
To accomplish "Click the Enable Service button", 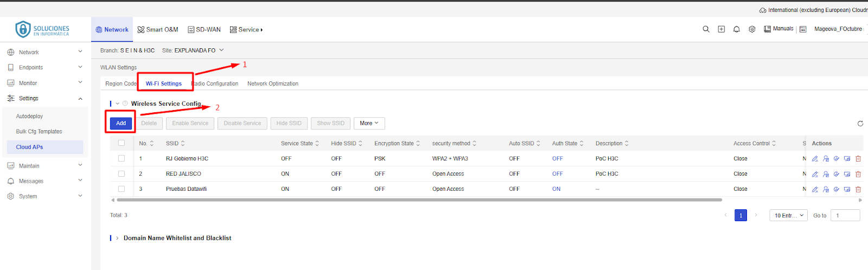I will 190,124.
